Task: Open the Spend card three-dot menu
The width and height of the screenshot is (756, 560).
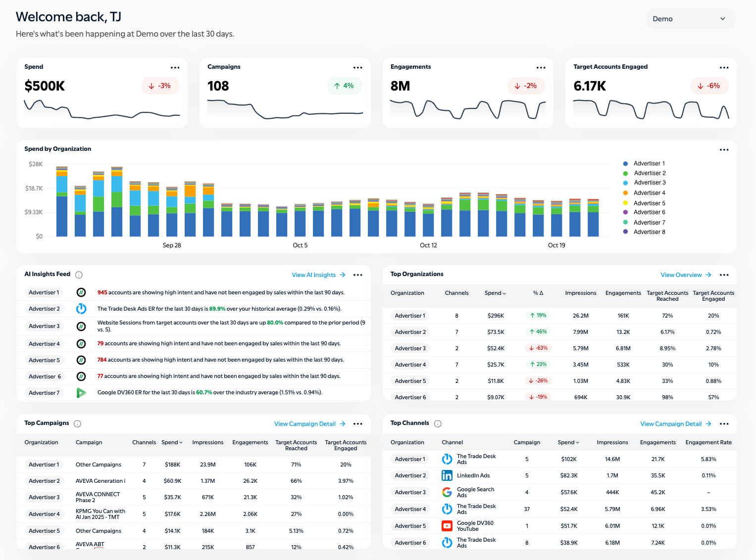Action: [x=175, y=68]
